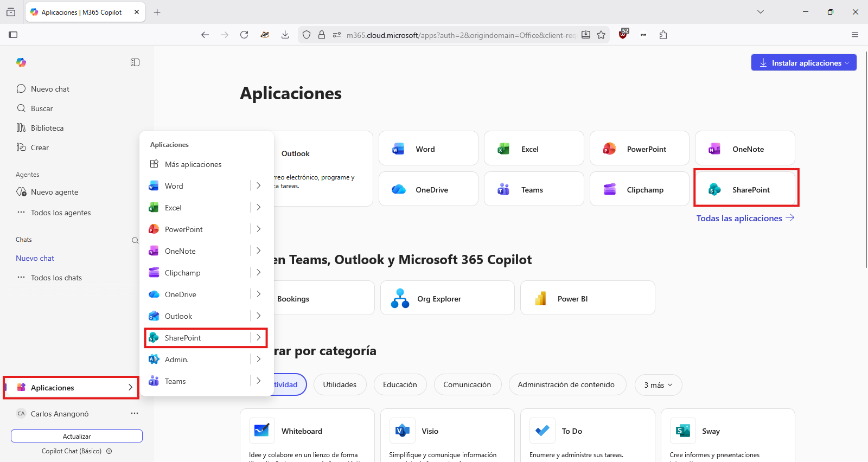Filter by Administración de contenido category
This screenshot has height=462, width=868.
click(566, 384)
